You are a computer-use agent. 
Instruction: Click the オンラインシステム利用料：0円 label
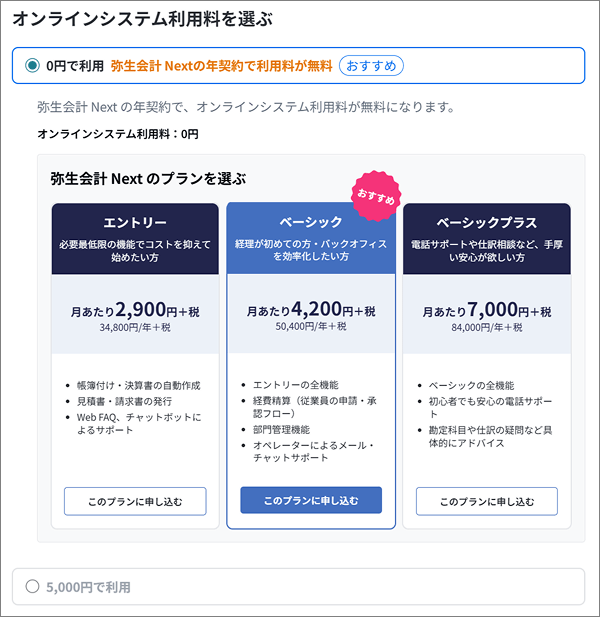pos(117,133)
